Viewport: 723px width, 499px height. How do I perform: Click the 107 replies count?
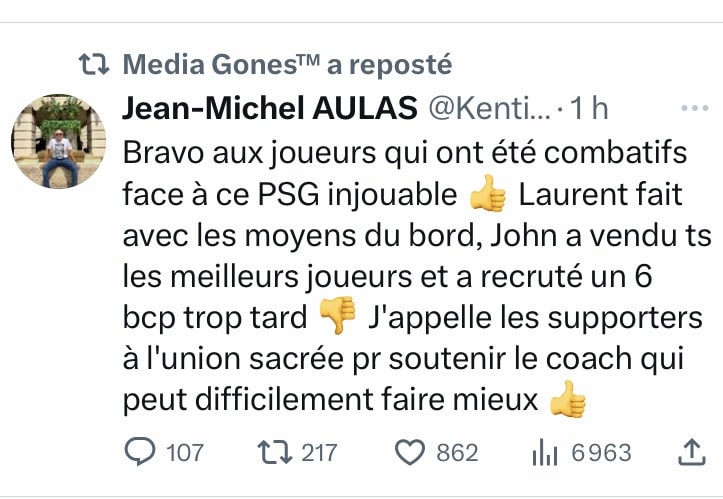(184, 453)
